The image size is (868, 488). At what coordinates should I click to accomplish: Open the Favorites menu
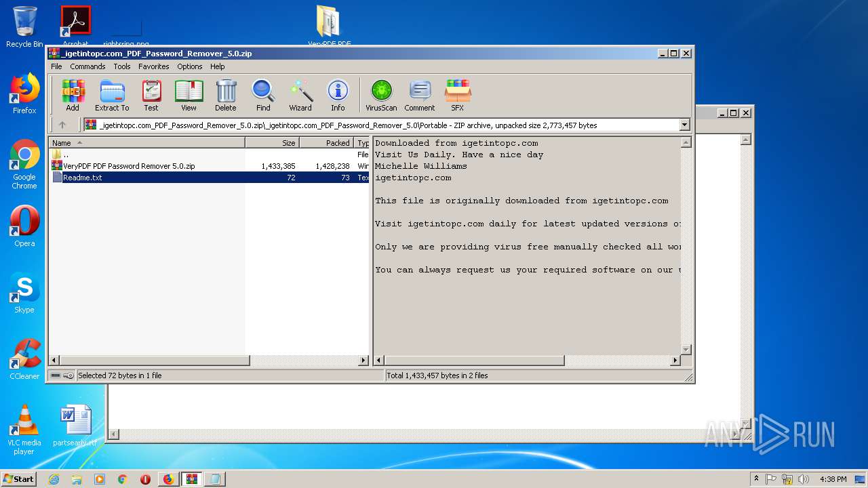(x=154, y=66)
